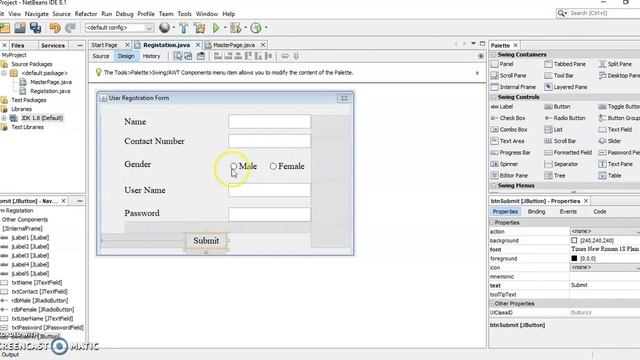Switch to Source view
This screenshot has width=640, height=360.
pyautogui.click(x=101, y=56)
